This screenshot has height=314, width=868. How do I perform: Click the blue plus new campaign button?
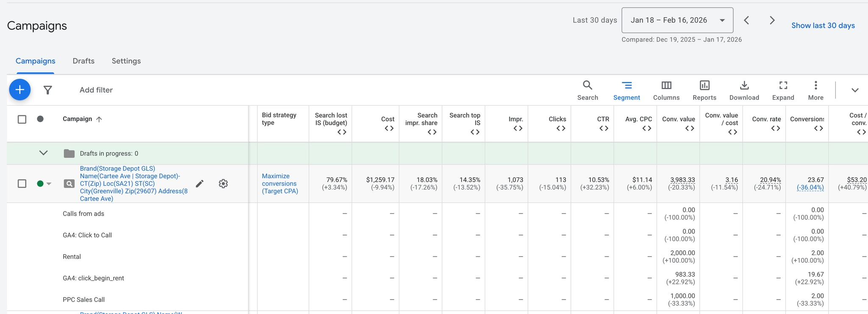pos(19,90)
